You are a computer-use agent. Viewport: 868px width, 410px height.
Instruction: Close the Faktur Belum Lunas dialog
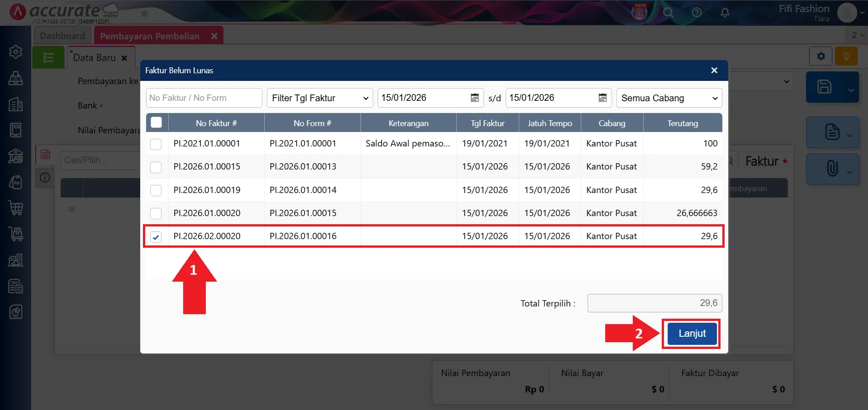coord(714,71)
